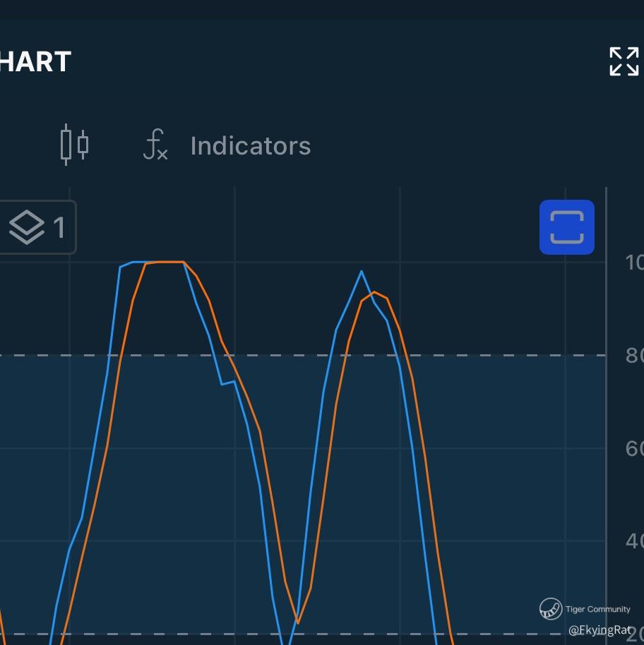Click the dashed 20 oversold level line
Image resolution: width=644 pixels, height=645 pixels.
coord(303,634)
